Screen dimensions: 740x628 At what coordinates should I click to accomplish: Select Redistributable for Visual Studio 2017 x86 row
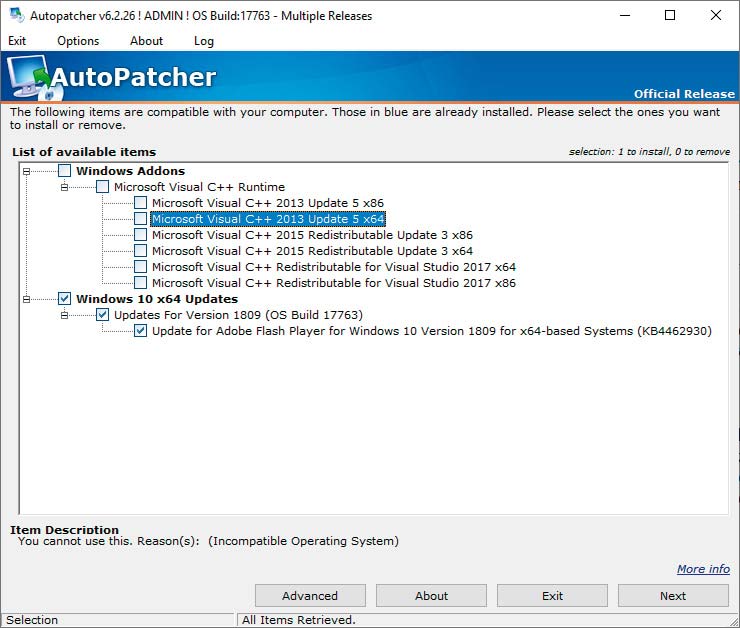tap(334, 283)
